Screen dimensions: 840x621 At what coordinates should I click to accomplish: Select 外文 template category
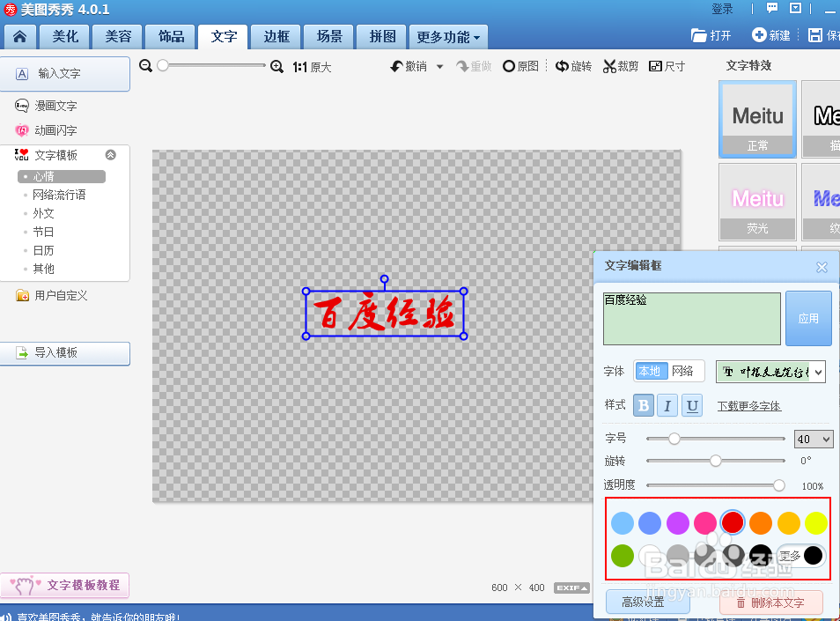click(43, 213)
